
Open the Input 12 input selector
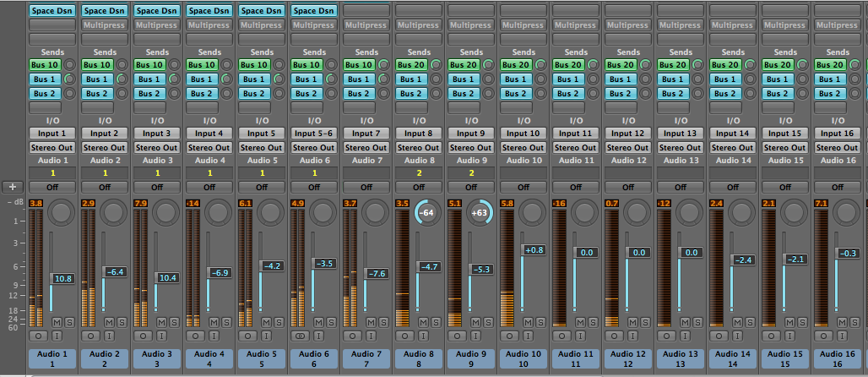[627, 134]
